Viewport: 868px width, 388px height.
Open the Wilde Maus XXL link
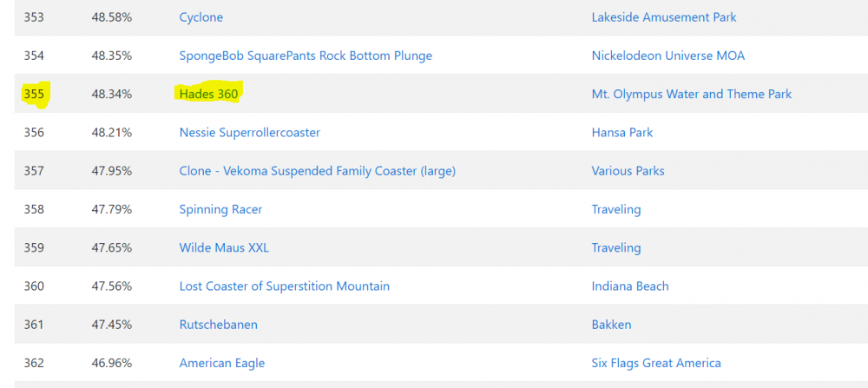224,247
